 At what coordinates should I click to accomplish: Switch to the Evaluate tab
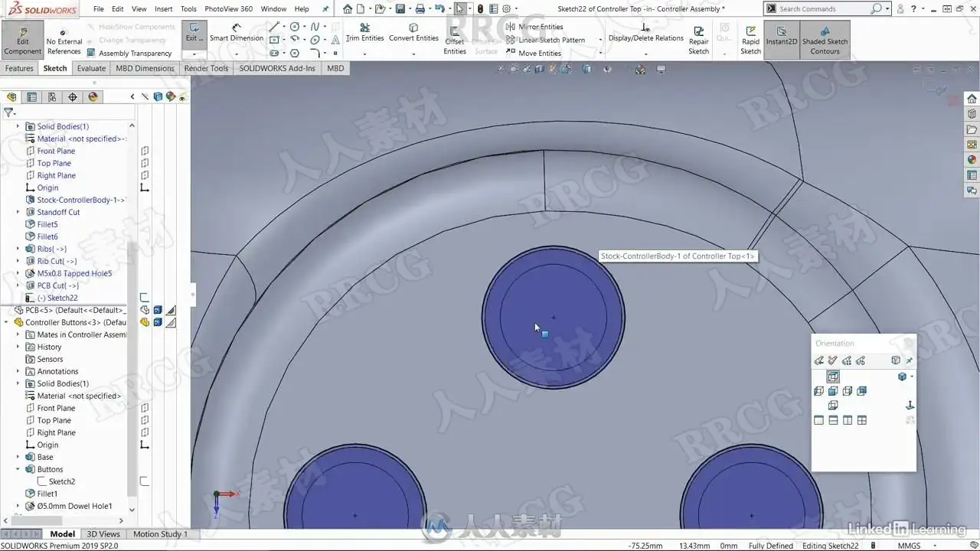[x=91, y=68]
